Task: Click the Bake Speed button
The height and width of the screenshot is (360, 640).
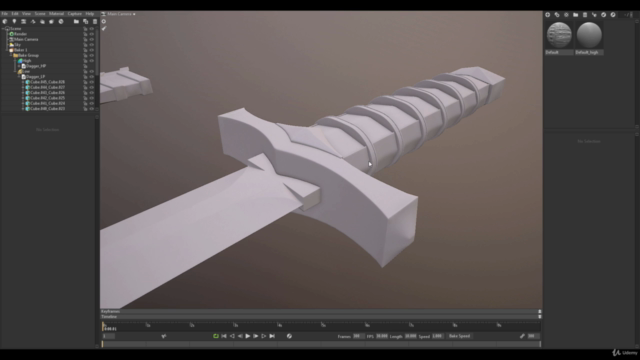Action: [460, 336]
